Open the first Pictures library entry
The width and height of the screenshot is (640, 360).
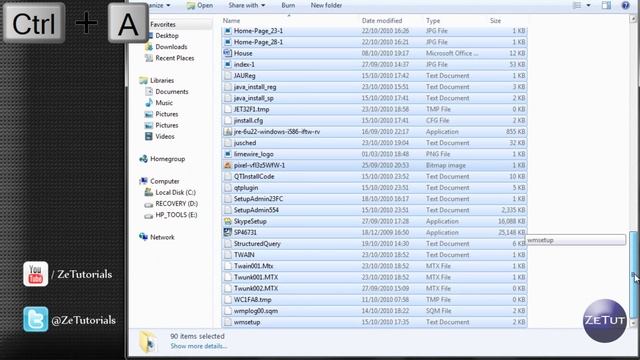tap(167, 114)
